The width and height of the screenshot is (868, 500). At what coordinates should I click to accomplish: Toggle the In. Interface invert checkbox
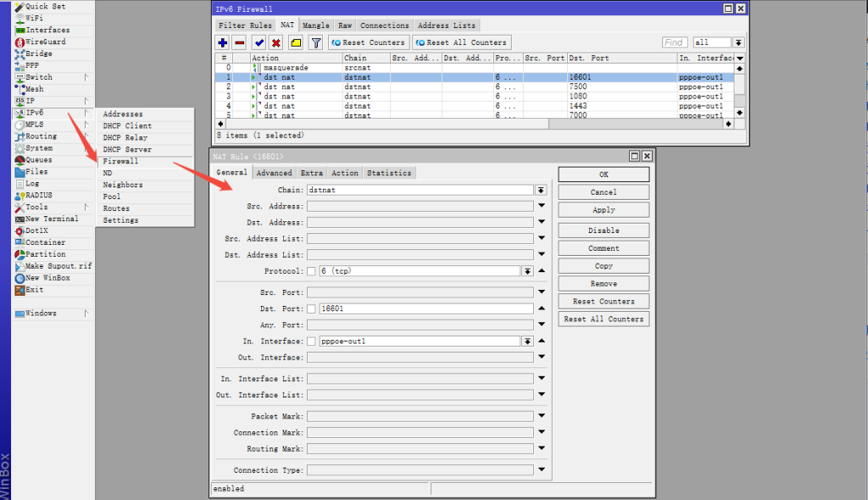coord(311,342)
